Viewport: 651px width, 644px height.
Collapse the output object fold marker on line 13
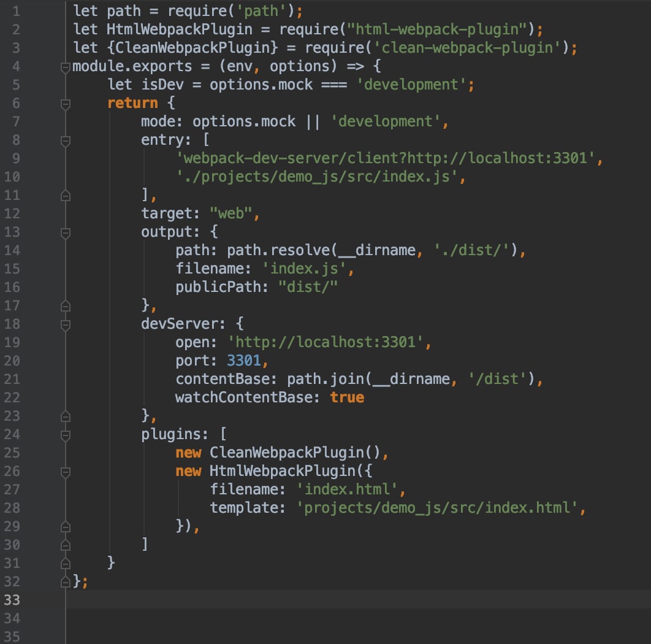pyautogui.click(x=65, y=233)
